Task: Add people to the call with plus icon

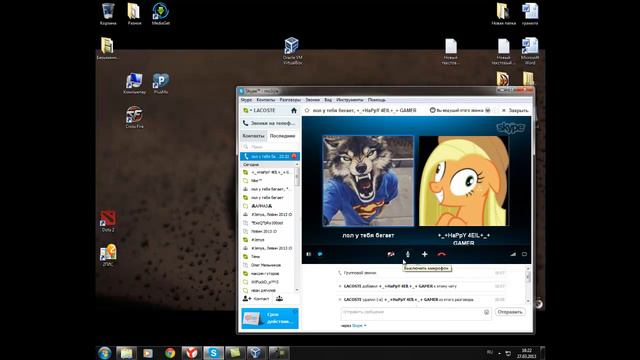Action: (424, 254)
